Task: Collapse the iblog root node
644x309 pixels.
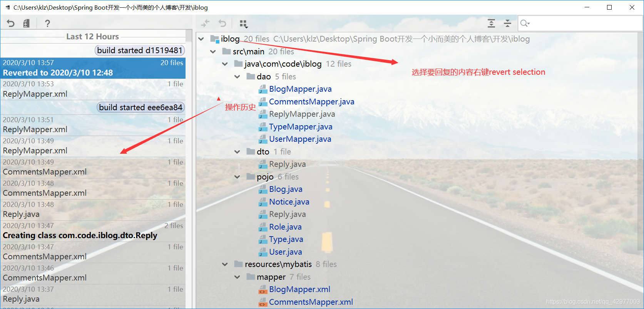Action: coord(201,39)
